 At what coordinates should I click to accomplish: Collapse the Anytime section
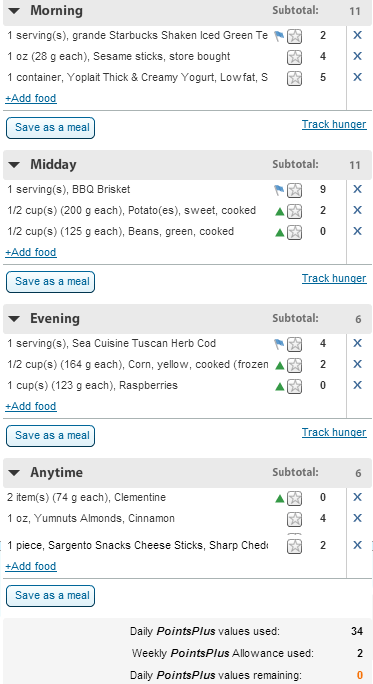coord(14,473)
